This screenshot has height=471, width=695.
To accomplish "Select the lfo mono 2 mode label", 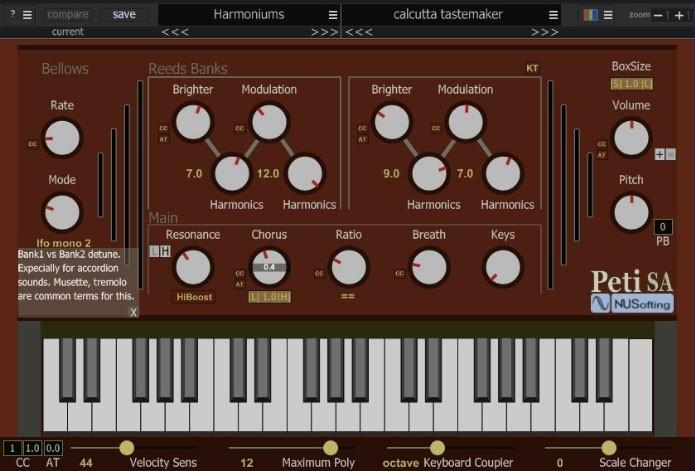I will [63, 242].
